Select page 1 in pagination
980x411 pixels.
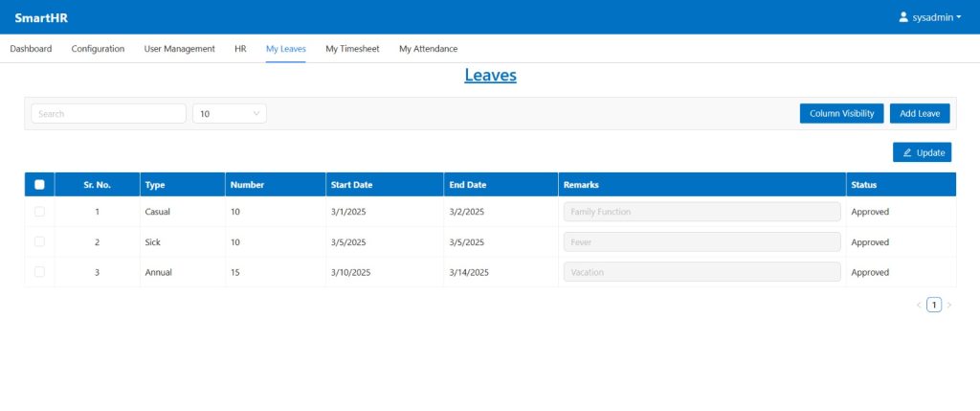(934, 305)
